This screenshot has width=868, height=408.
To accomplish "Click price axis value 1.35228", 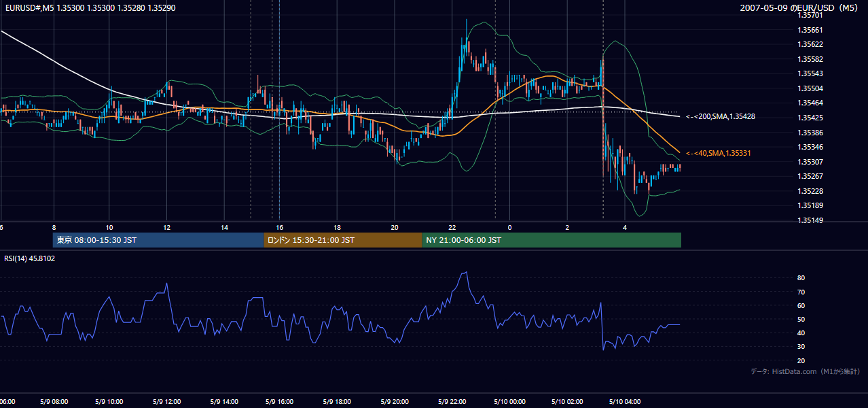I will point(811,191).
